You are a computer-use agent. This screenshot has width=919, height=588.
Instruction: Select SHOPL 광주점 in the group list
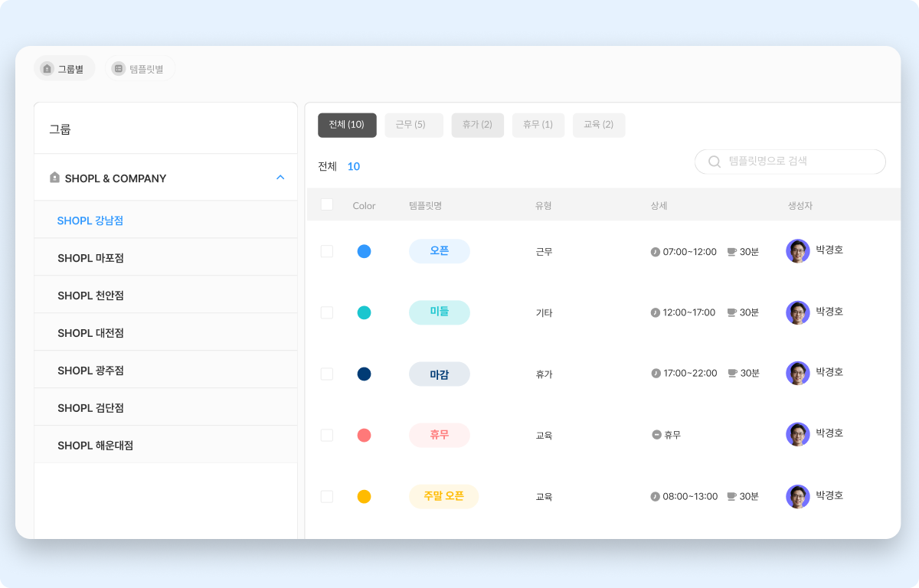click(x=165, y=370)
